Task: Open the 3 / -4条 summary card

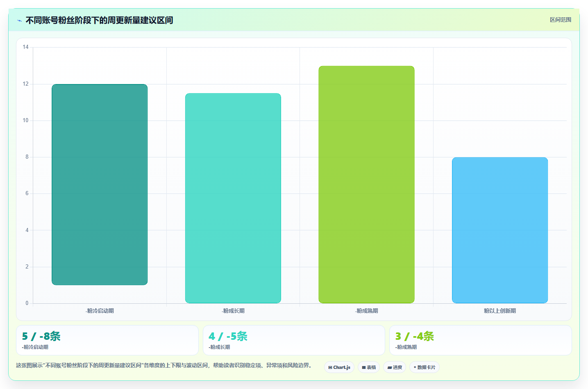Action: (x=481, y=340)
